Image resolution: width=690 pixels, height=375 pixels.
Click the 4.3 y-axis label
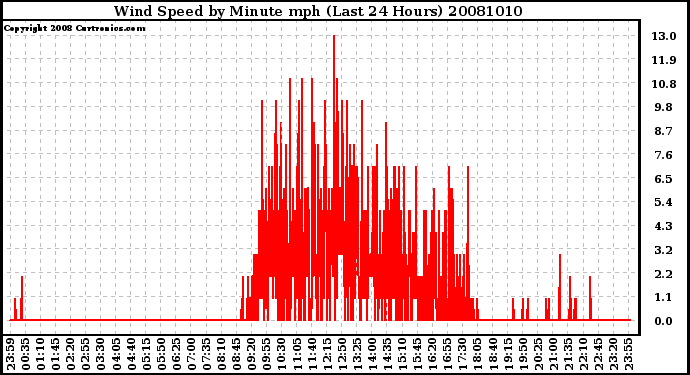[x=664, y=226]
